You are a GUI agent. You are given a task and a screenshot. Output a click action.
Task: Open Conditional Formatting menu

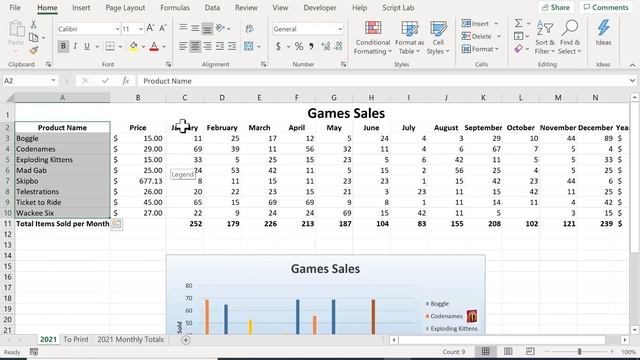[373, 38]
